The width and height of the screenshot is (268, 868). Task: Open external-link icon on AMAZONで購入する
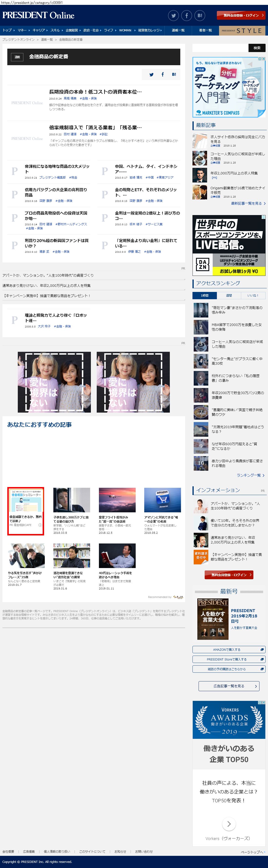pos(262,650)
